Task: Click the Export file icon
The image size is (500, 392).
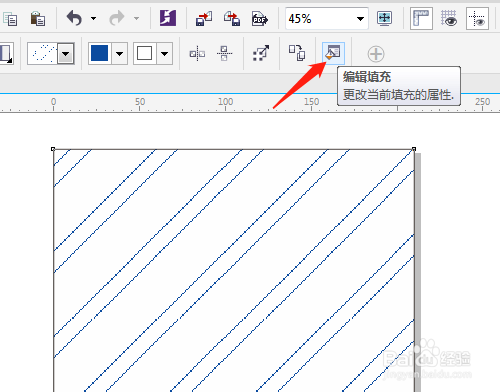Action: point(232,18)
